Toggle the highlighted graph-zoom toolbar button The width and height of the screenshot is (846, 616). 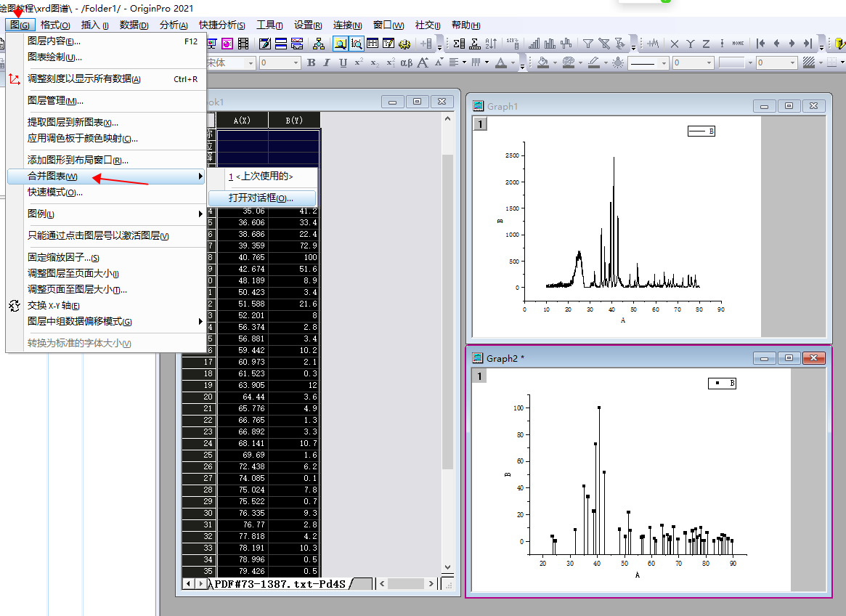(357, 44)
